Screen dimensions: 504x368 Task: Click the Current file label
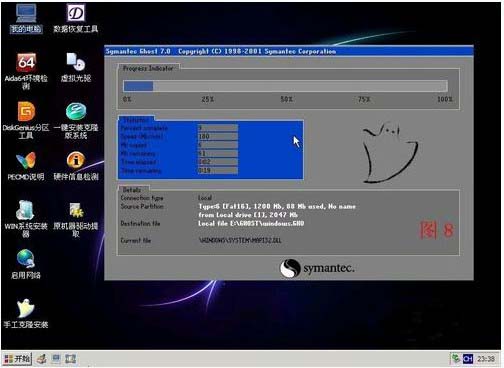[x=136, y=240]
